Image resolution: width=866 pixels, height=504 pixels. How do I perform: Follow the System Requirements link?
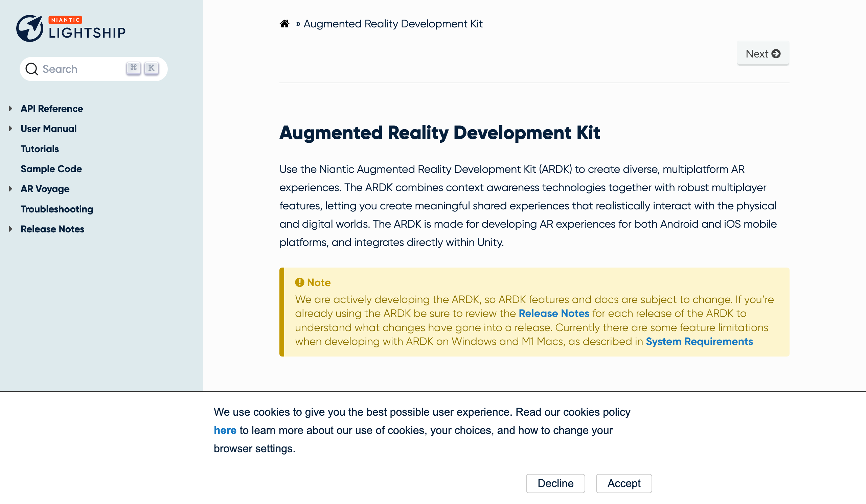click(x=699, y=341)
